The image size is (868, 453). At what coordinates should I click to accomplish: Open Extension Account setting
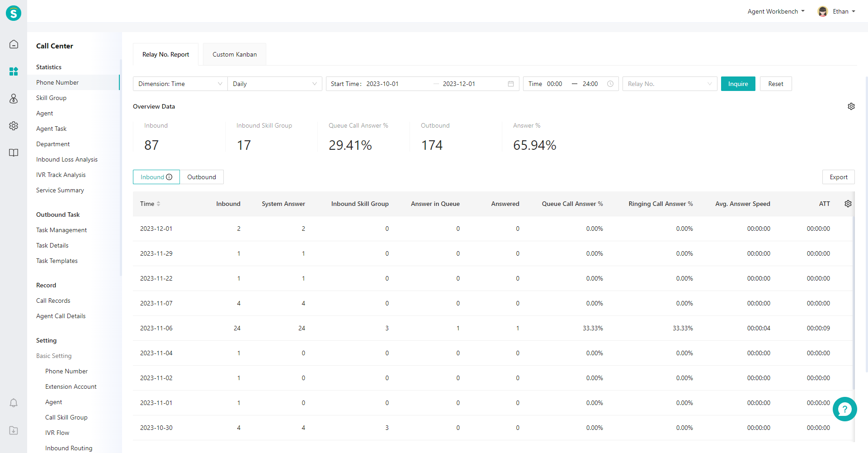pyautogui.click(x=71, y=386)
